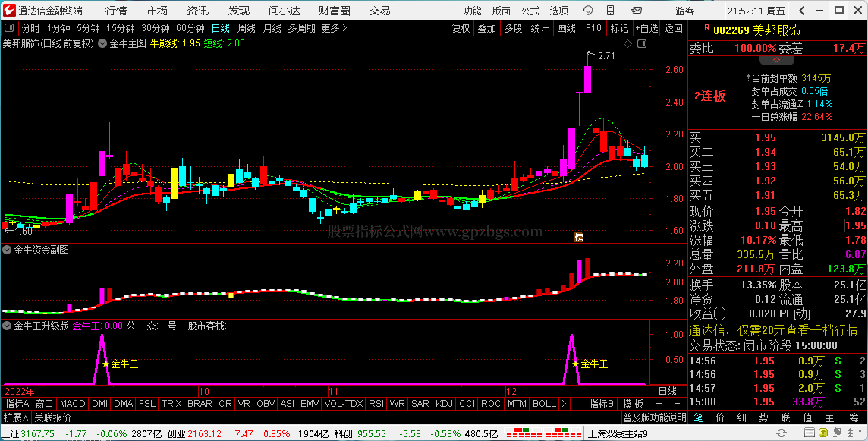
Task: Switch to the 15分钟 period
Action: pos(120,28)
